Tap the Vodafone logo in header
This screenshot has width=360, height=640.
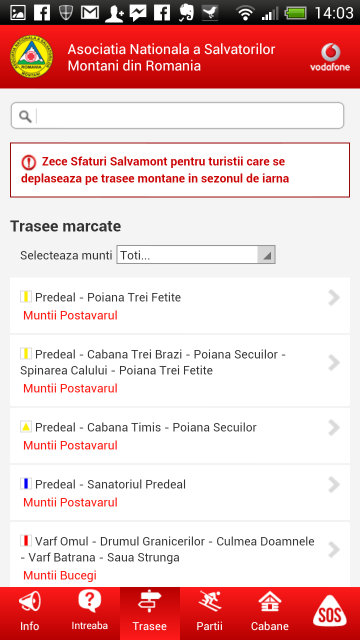pos(330,58)
